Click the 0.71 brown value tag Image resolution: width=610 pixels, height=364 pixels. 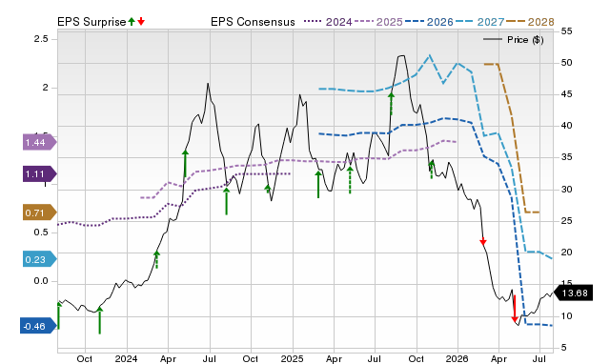coord(39,212)
